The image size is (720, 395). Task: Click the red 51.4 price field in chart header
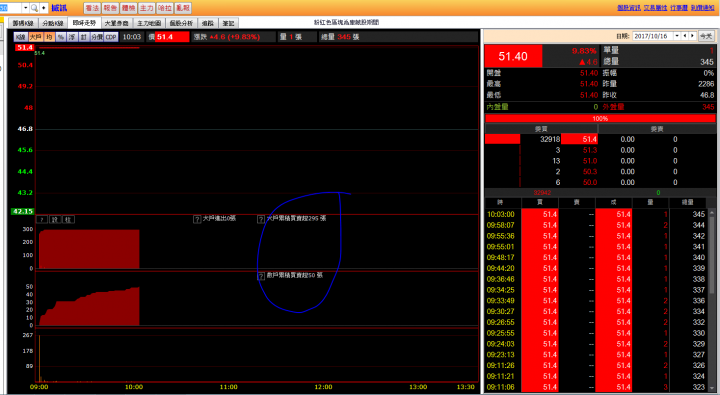coord(172,37)
